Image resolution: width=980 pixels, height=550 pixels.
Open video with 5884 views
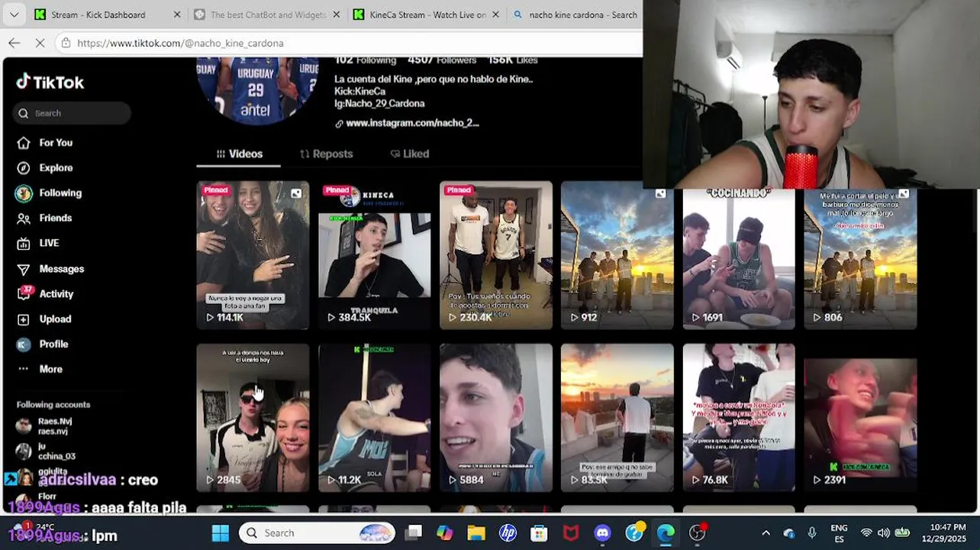pos(496,418)
